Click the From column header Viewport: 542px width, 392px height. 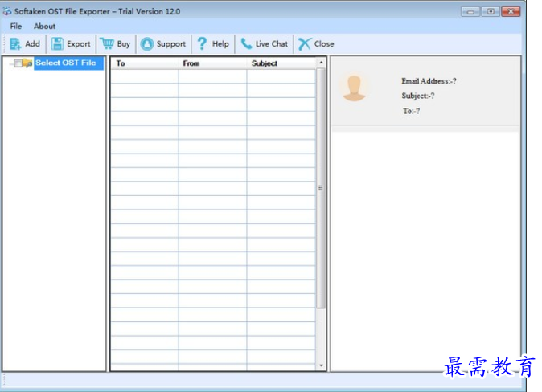212,63
